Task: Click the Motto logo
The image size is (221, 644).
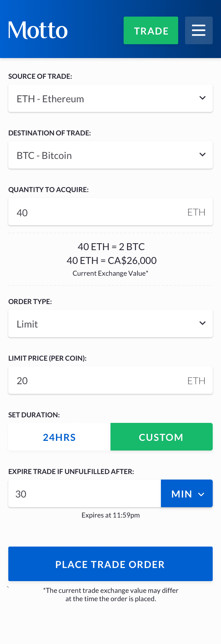Action: coord(38,30)
